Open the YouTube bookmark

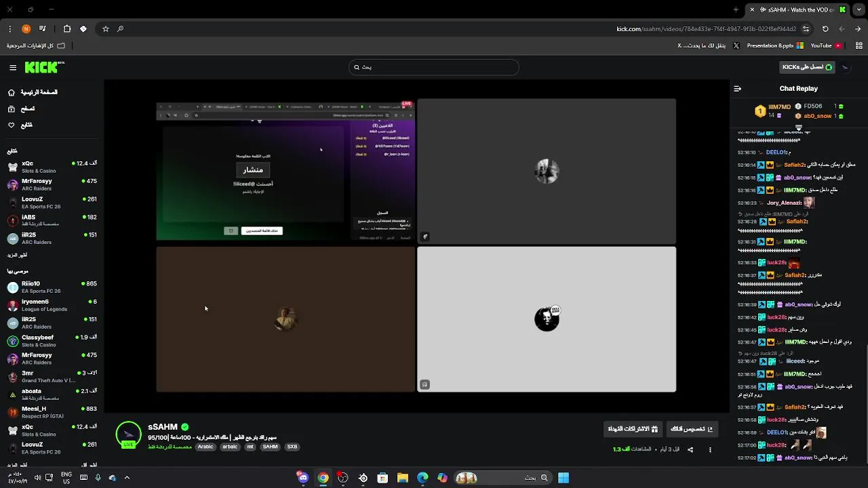tap(825, 45)
